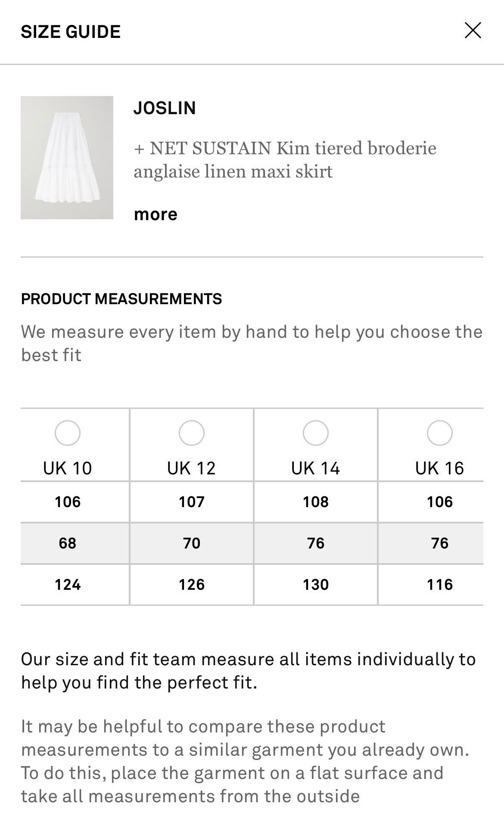Select the UK 10 radio button
Viewport: 504px width, 838px height.
click(68, 433)
